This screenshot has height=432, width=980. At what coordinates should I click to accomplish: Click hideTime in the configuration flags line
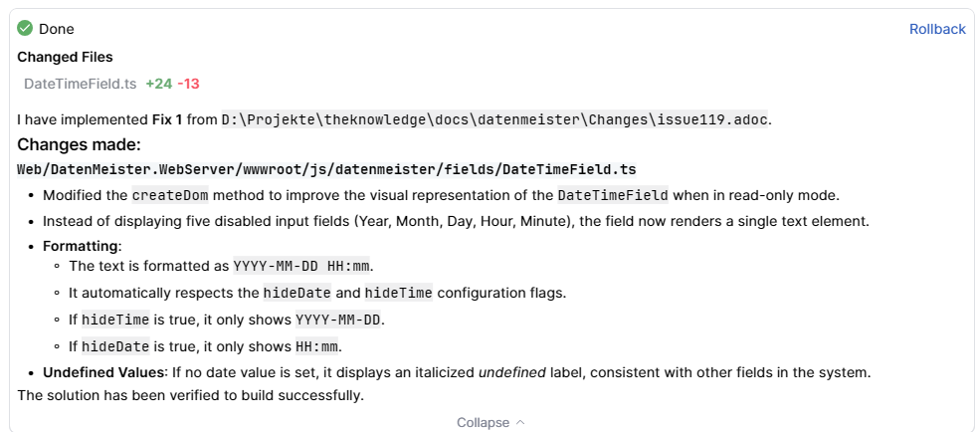pos(398,293)
